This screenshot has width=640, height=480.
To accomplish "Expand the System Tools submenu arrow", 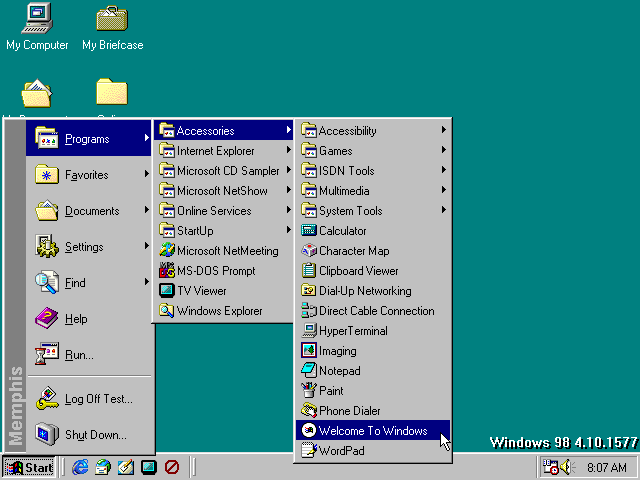I will [x=444, y=210].
